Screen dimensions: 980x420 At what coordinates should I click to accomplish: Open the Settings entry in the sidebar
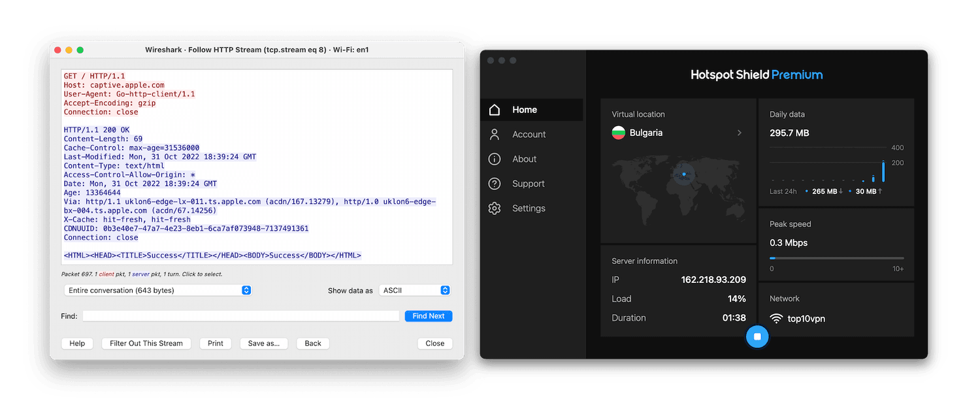528,208
